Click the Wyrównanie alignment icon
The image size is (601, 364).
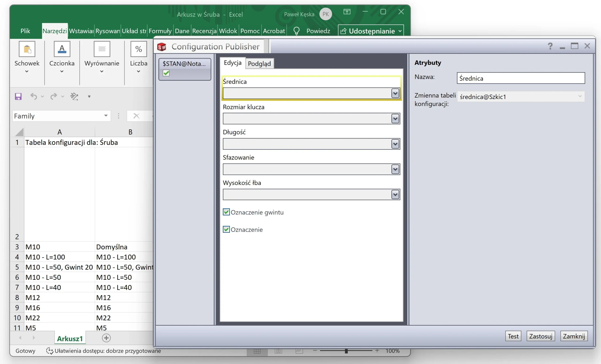pos(102,49)
